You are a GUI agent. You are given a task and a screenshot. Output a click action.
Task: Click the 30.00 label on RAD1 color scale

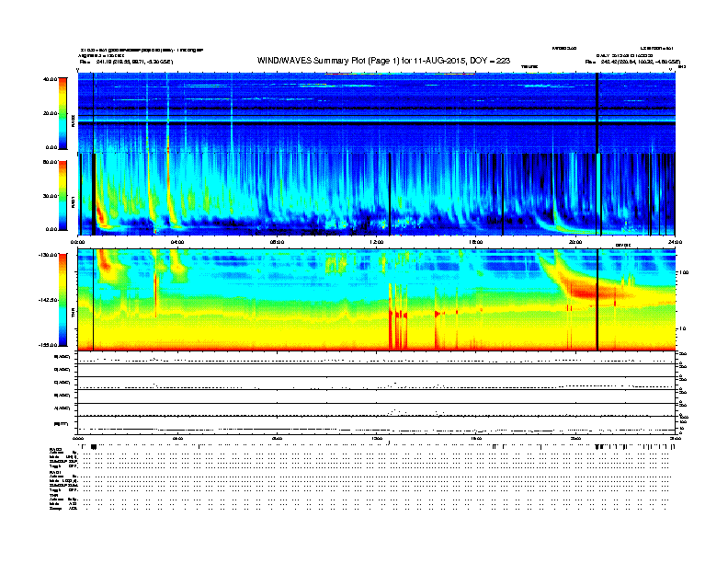pos(50,196)
